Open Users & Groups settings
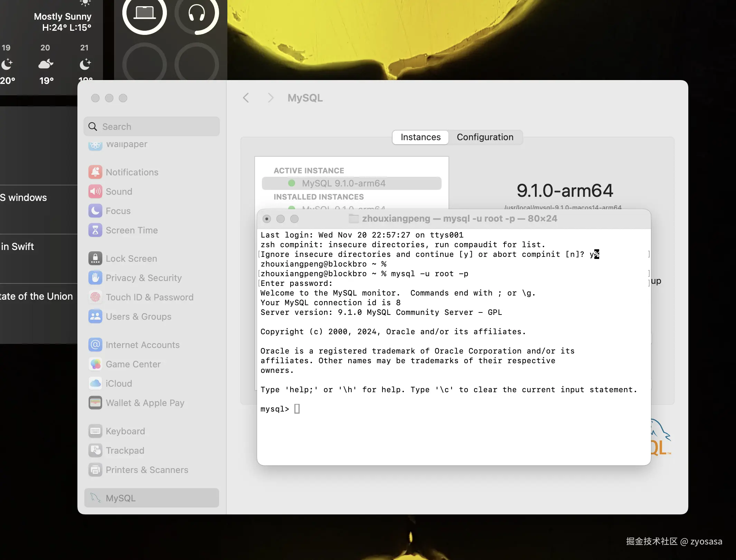Screen dimensions: 736x560 point(138,316)
